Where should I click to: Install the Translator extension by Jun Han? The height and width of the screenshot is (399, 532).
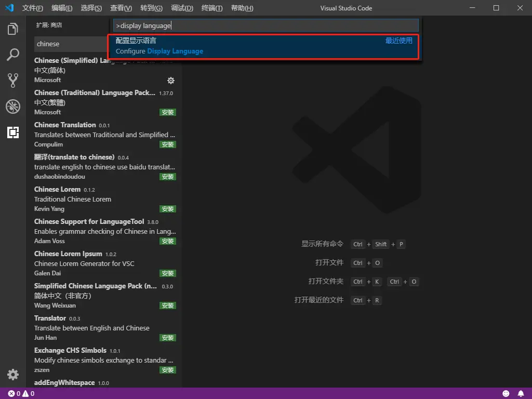click(x=168, y=338)
